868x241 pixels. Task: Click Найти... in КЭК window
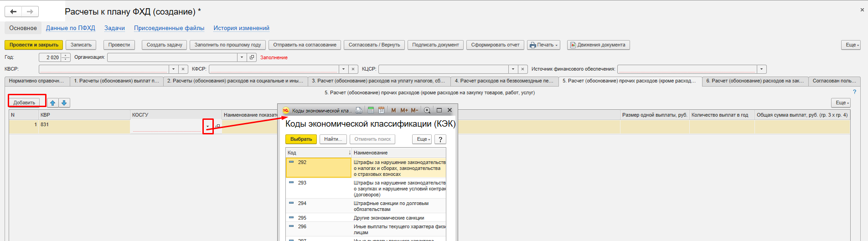pos(333,139)
